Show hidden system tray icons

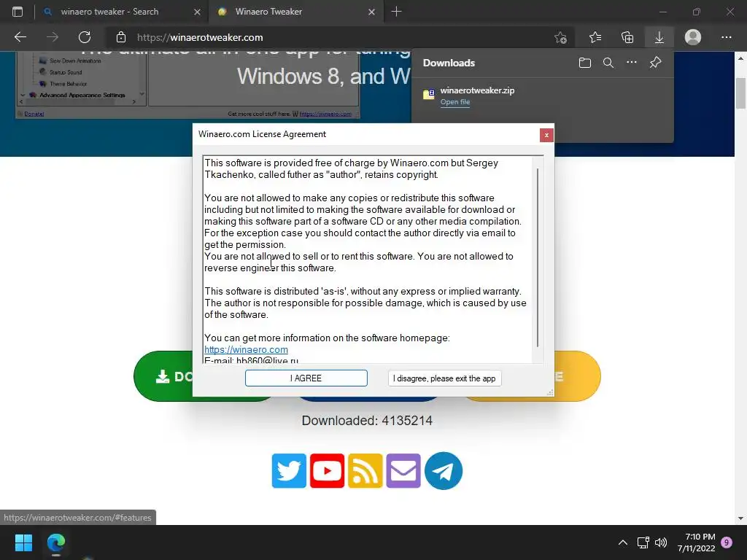(623, 542)
